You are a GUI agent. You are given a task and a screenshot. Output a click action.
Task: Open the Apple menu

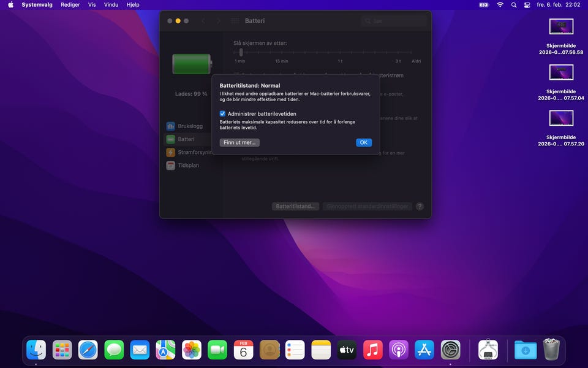10,4
